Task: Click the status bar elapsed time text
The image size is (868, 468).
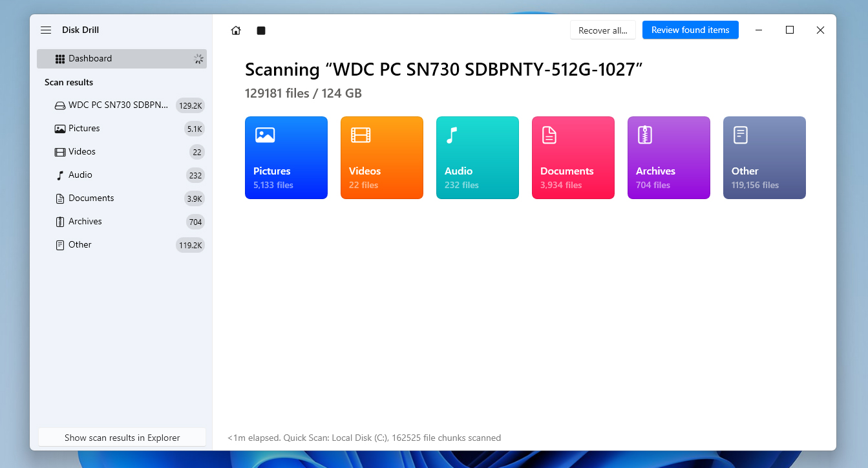Action: coord(364,438)
